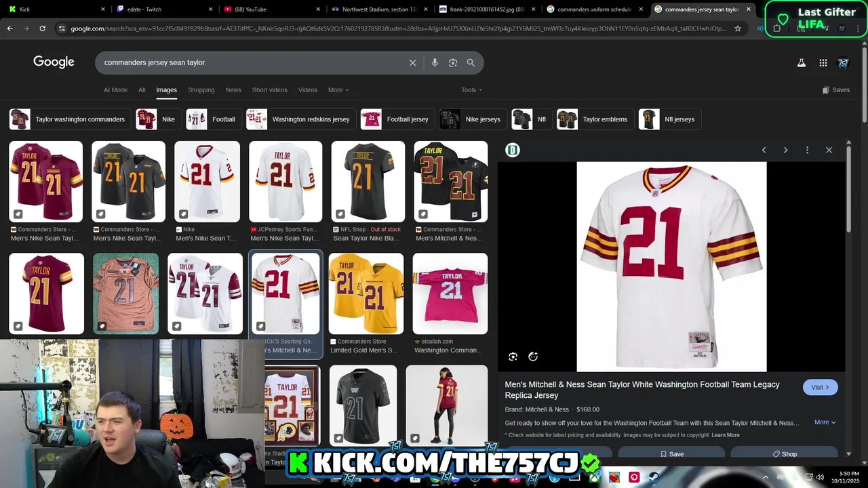This screenshot has height=488, width=868.
Task: Open the All results tab
Action: [x=142, y=90]
